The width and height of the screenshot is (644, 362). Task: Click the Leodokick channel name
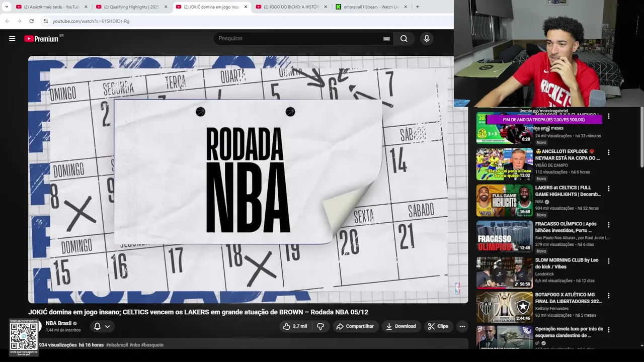point(544,274)
